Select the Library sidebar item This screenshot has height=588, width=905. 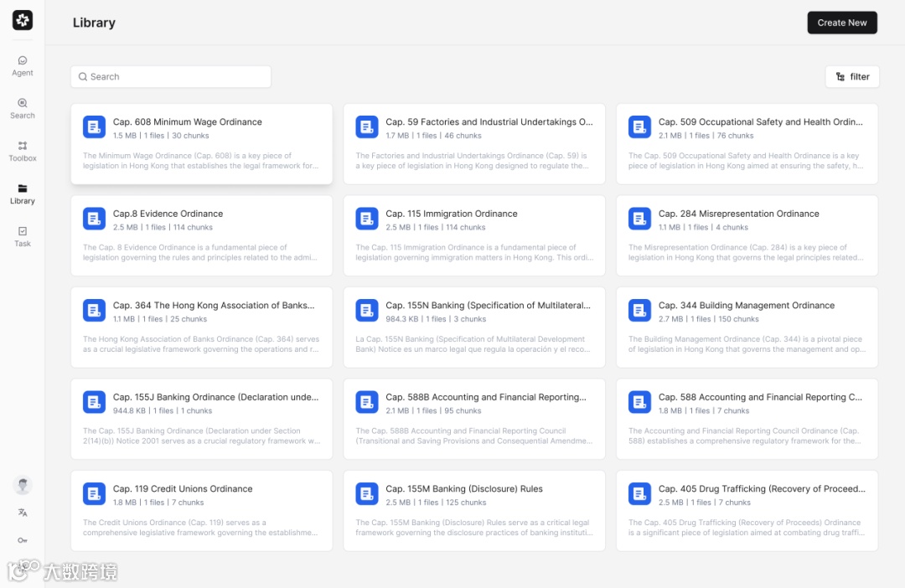point(23,193)
